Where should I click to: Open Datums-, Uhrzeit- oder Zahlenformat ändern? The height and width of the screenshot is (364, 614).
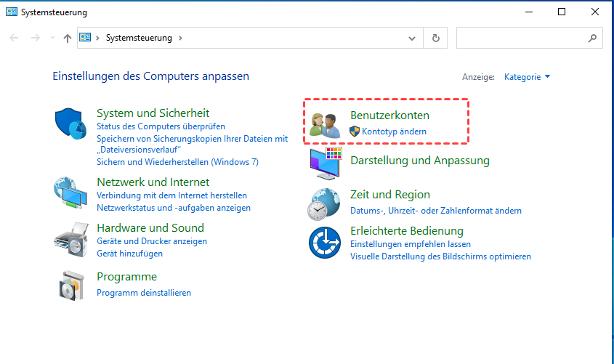436,210
